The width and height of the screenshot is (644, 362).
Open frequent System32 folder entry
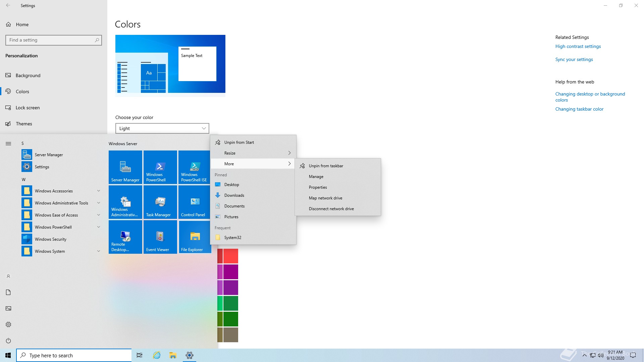[253, 237]
